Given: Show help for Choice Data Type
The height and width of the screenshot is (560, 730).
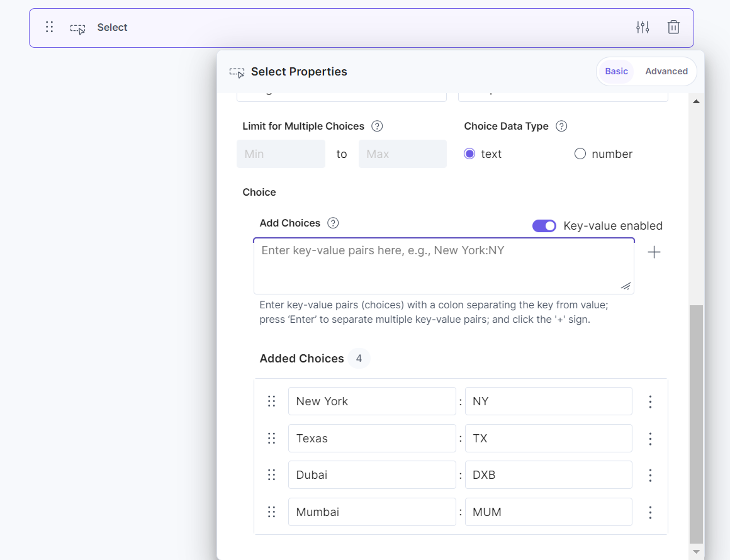Looking at the screenshot, I should (561, 126).
